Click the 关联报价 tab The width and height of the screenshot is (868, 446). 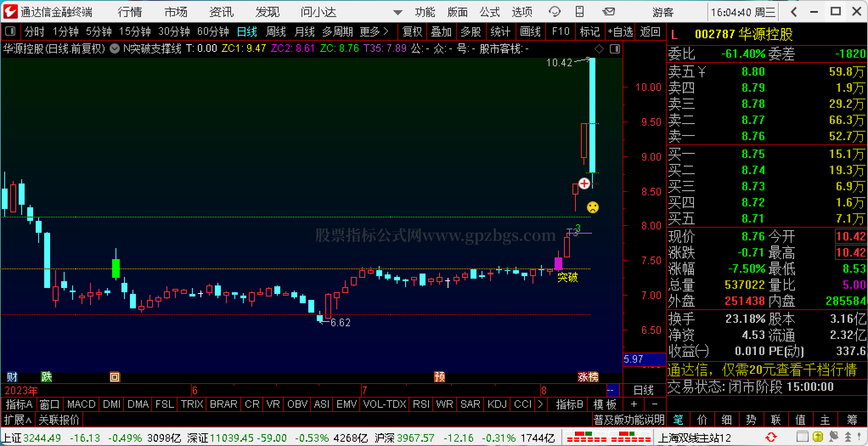pos(59,420)
